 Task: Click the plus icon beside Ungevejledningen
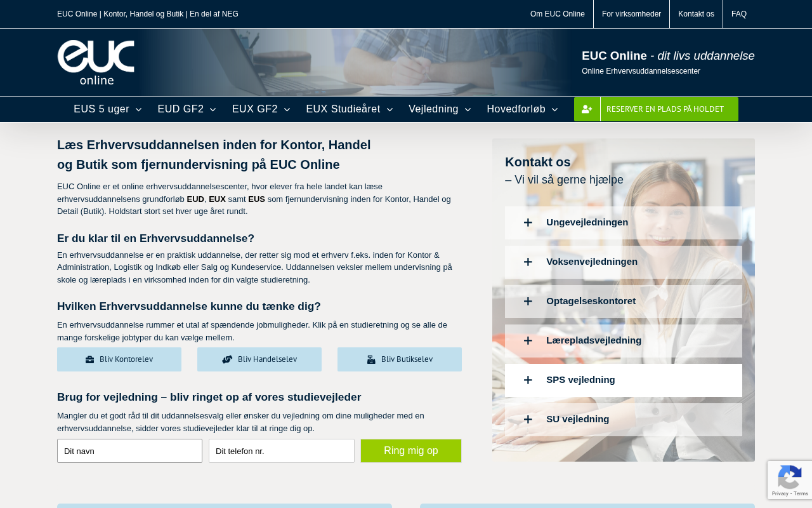point(528,222)
